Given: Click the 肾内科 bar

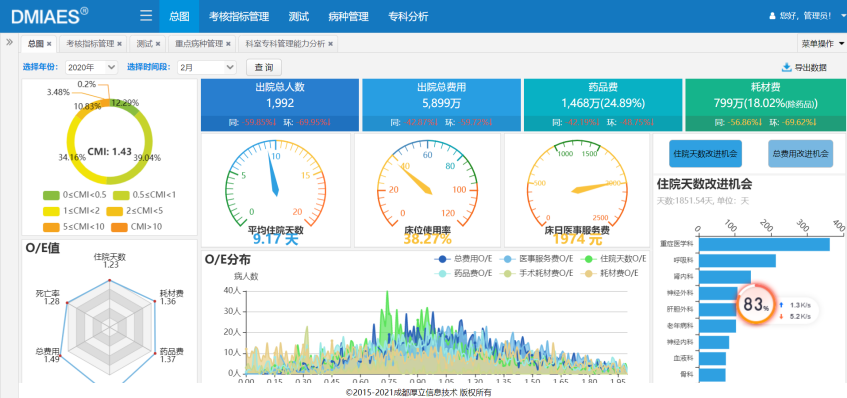Looking at the screenshot, I should click(x=725, y=277).
